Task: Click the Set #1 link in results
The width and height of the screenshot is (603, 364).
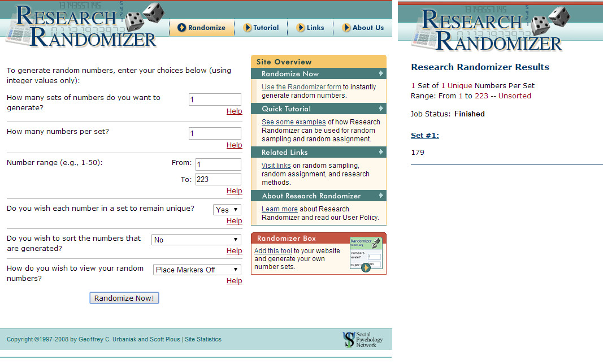Action: pos(425,136)
